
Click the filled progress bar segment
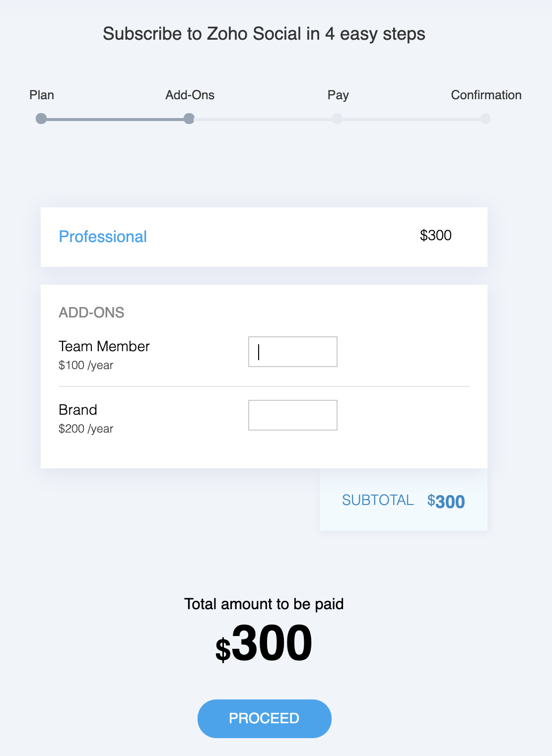tap(115, 119)
